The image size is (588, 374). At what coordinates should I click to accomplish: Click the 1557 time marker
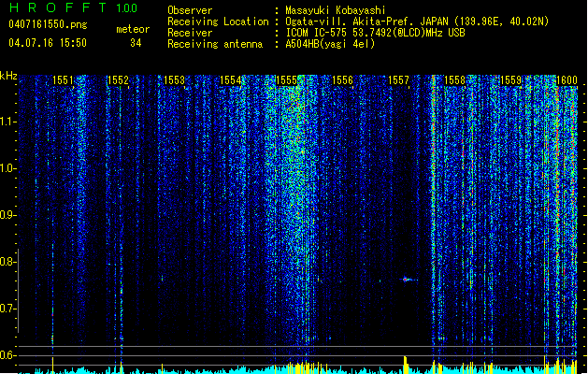tap(398, 80)
